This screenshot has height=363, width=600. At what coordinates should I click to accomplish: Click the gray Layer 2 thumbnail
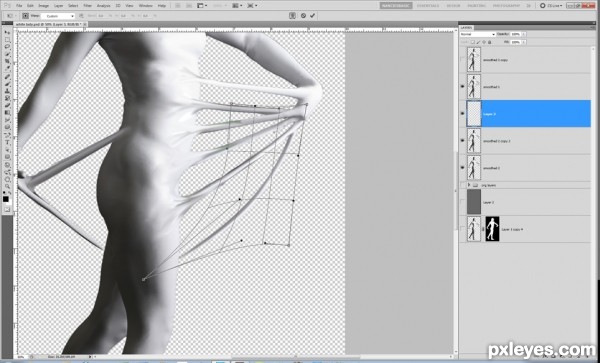point(474,202)
